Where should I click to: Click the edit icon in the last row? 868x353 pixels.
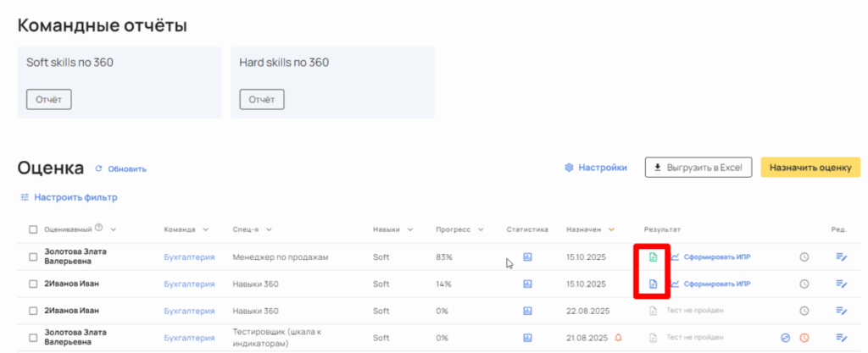tap(841, 338)
